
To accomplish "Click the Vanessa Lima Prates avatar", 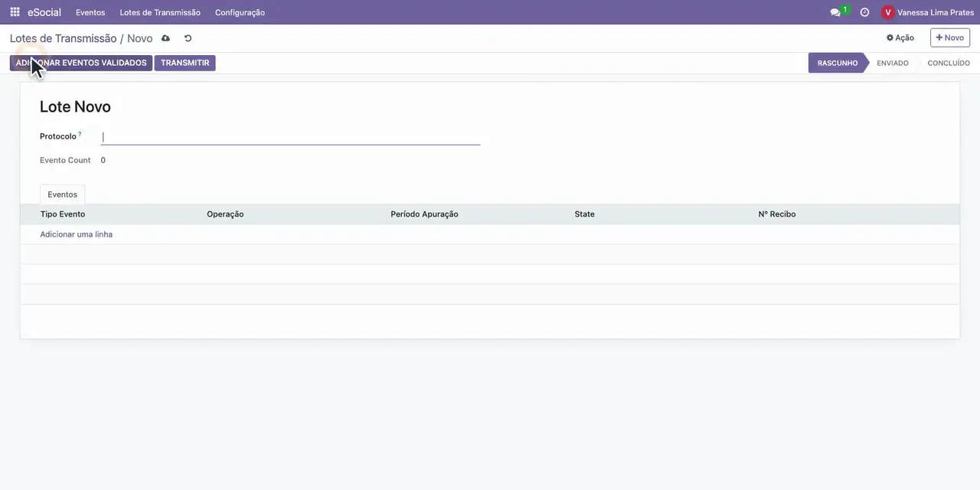I will point(888,12).
